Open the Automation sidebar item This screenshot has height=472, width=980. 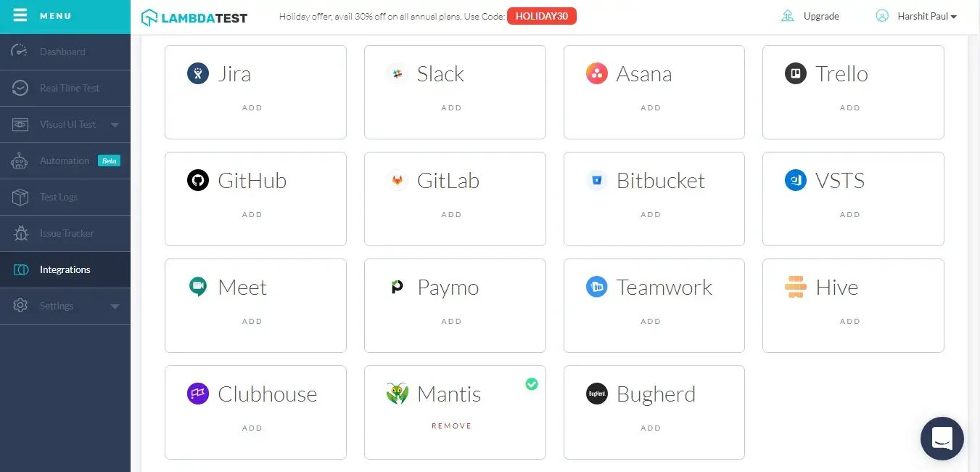(64, 160)
